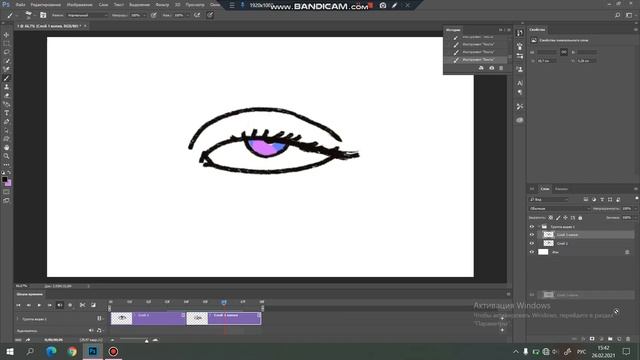Open timeline playback settings gear

[70, 305]
